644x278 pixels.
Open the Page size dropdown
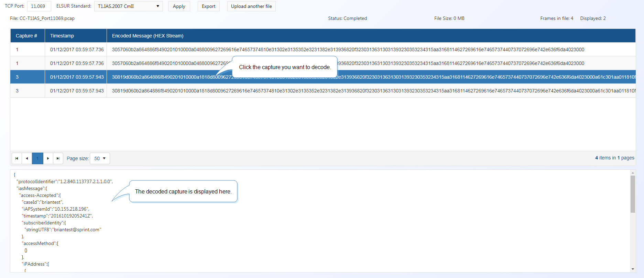coord(100,158)
